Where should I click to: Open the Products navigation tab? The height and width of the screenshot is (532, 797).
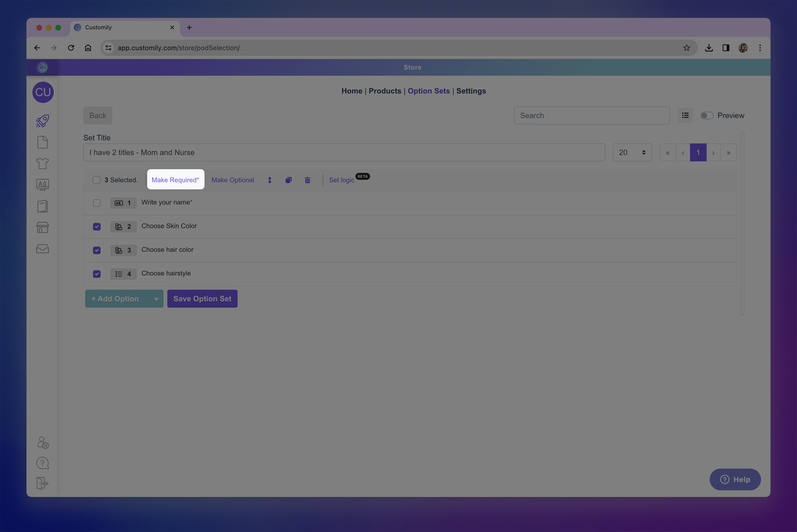pyautogui.click(x=385, y=91)
